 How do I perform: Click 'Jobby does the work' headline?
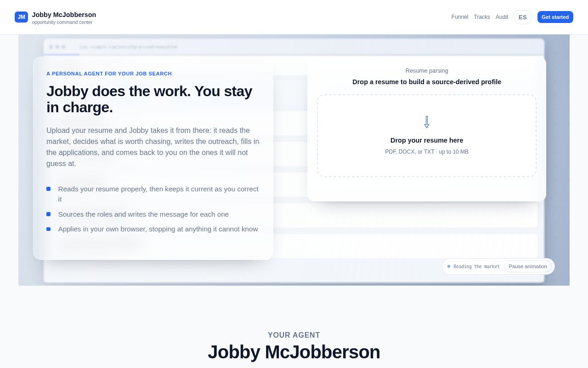click(x=149, y=99)
